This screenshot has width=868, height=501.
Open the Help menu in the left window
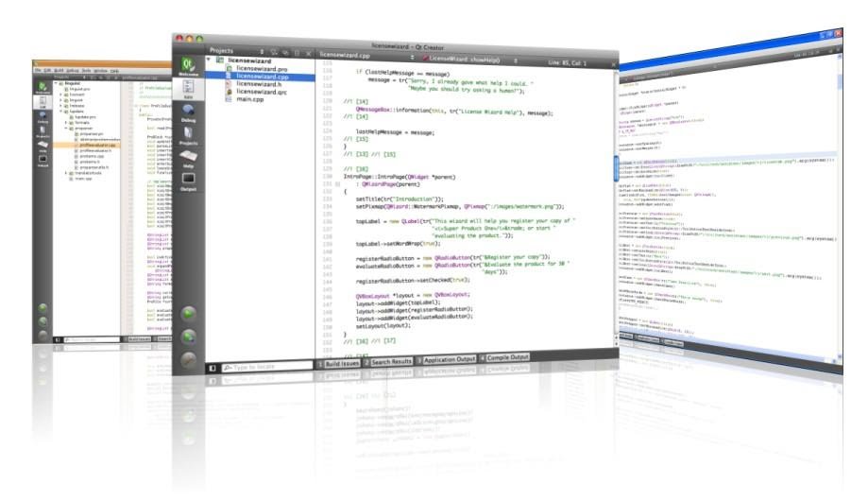(x=114, y=71)
